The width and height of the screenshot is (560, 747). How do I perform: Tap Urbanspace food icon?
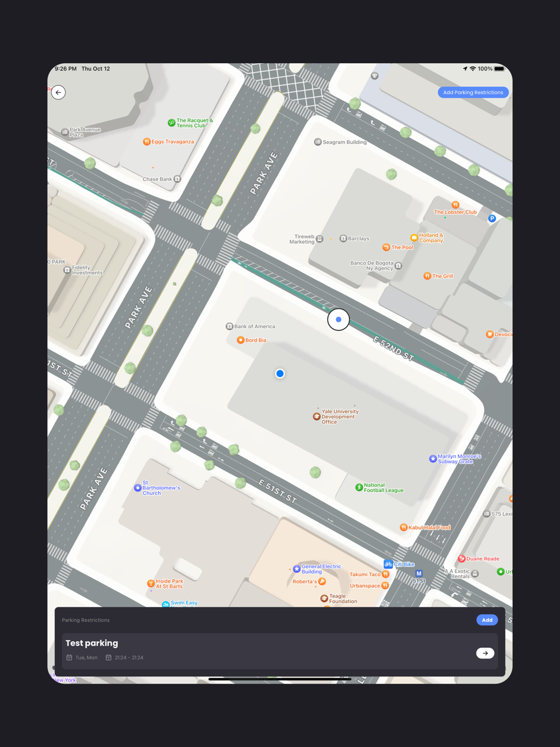click(x=385, y=586)
